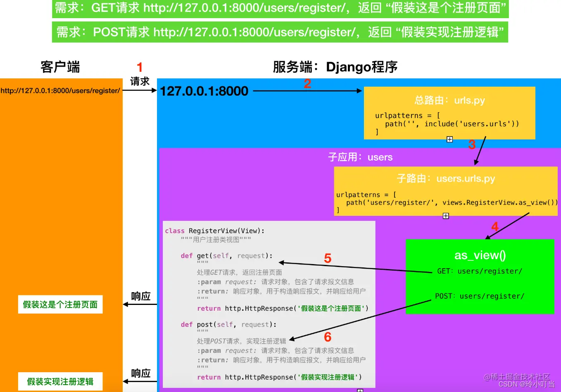Click the 假装这是个注册页面 response box
The width and height of the screenshot is (561, 392).
coord(60,304)
